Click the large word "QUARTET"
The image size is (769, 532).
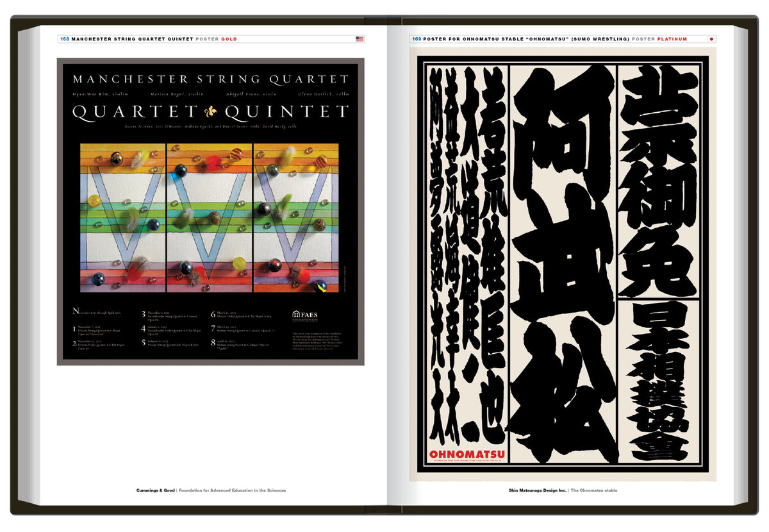[x=135, y=113]
